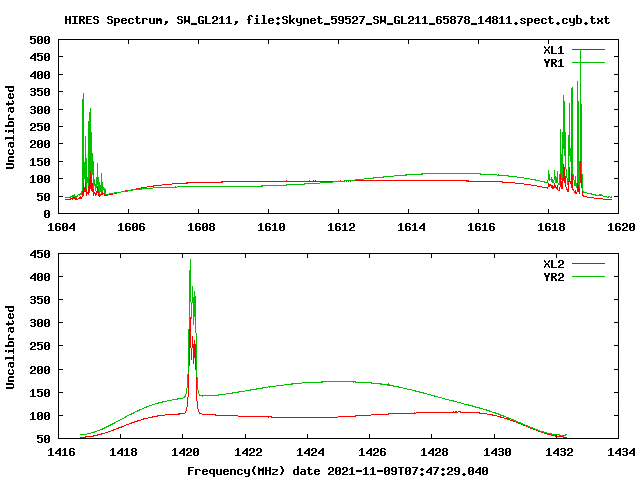Click the top plot's Uncalibrated axis label
The width and height of the screenshot is (640, 480).
10,127
